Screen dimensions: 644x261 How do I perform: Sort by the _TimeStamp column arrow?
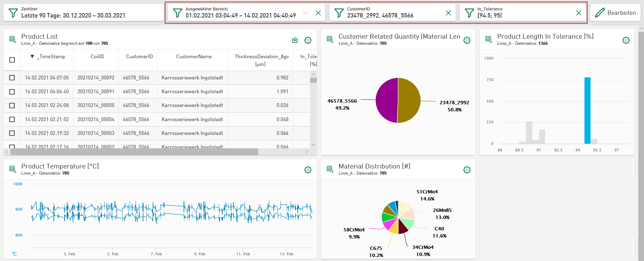(x=32, y=57)
